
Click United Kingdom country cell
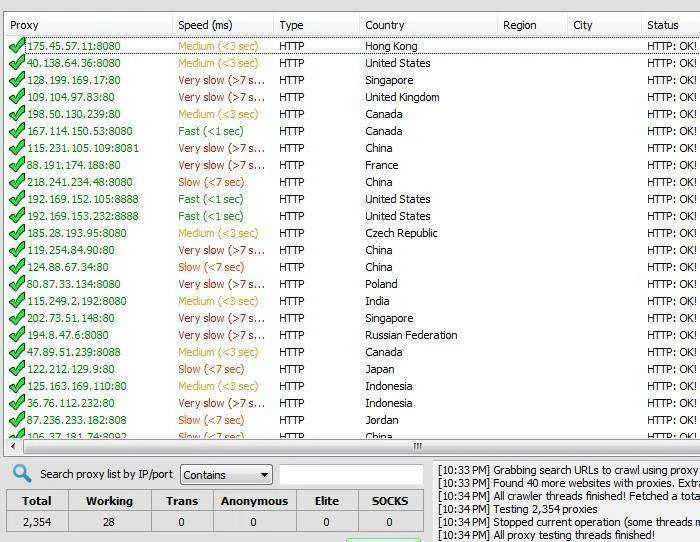(402, 97)
